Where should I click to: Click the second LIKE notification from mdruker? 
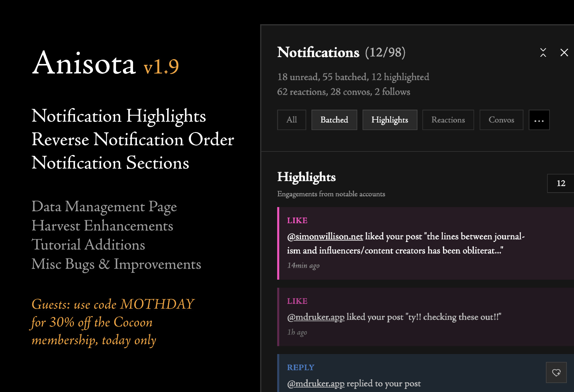(448, 332)
